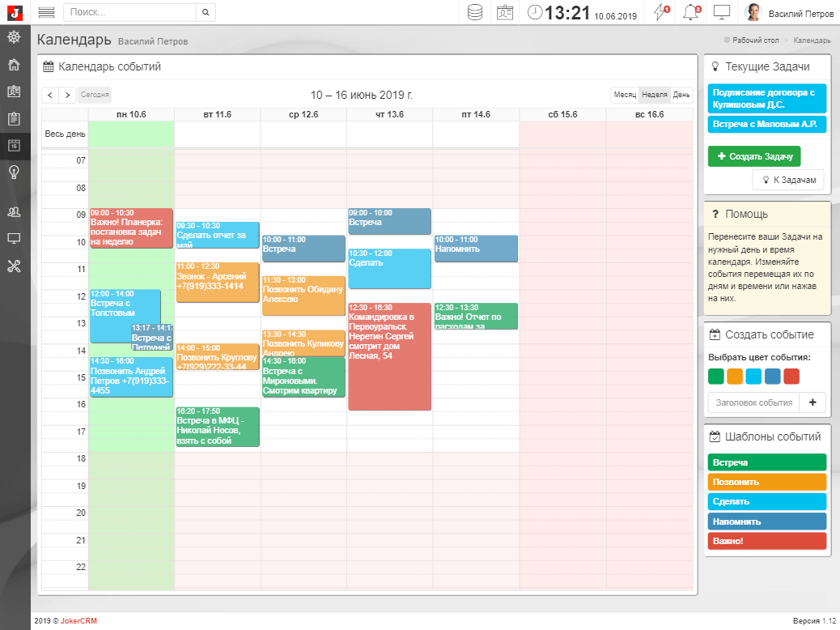Open the home icon in sidebar

pyautogui.click(x=14, y=65)
